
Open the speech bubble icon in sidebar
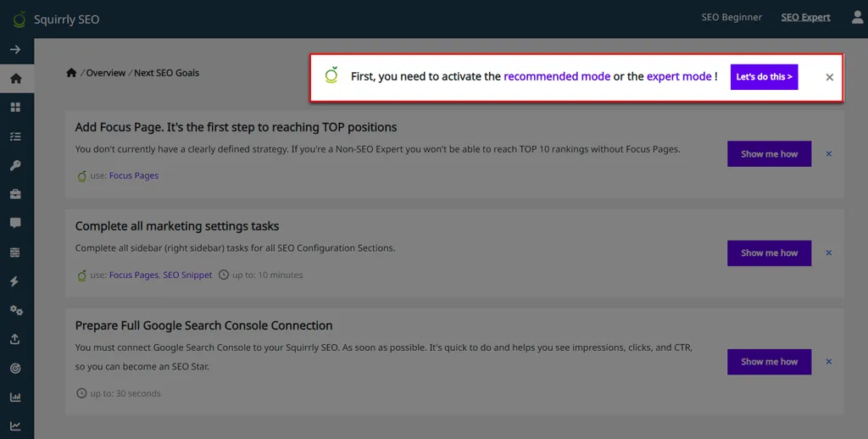[15, 223]
